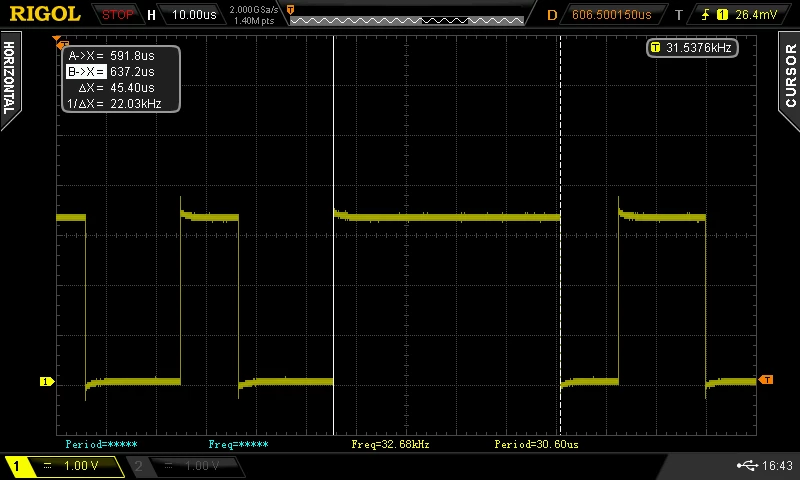The height and width of the screenshot is (480, 800).
Task: Click the 1/ΔX = 22.03kHz readout
Action: point(114,104)
